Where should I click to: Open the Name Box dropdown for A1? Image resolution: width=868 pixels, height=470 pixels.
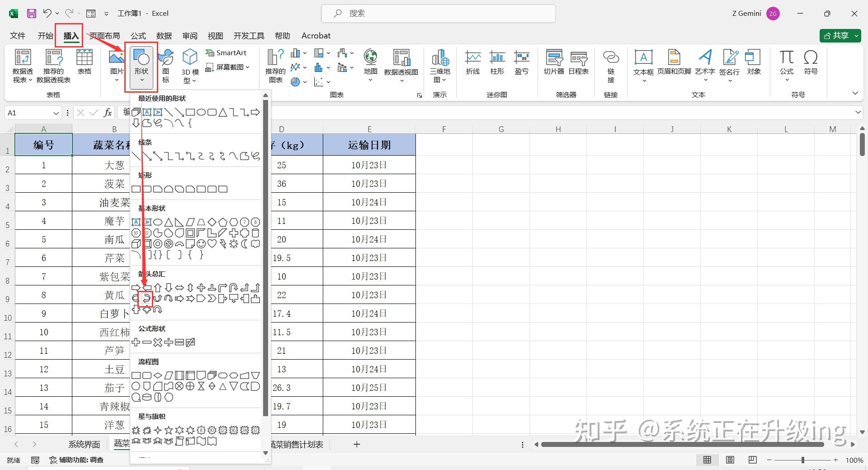click(x=56, y=113)
